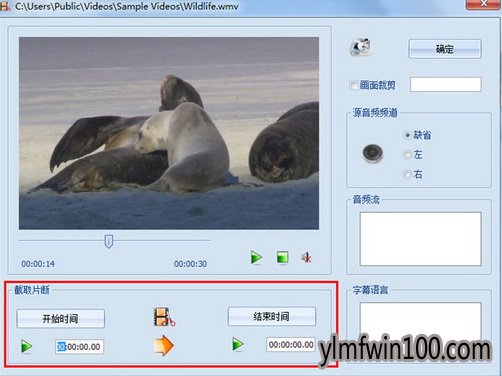Click the round speaker audio channel icon
The height and width of the screenshot is (376, 502).
point(373,154)
